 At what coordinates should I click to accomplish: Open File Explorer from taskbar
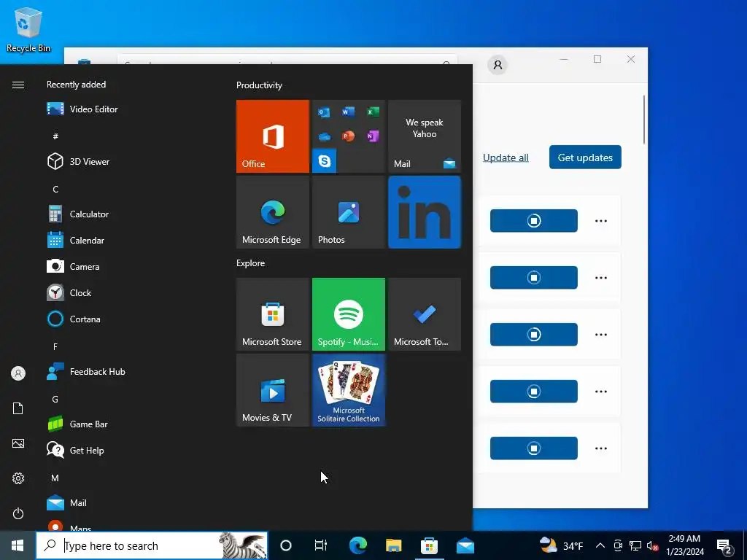pyautogui.click(x=393, y=545)
